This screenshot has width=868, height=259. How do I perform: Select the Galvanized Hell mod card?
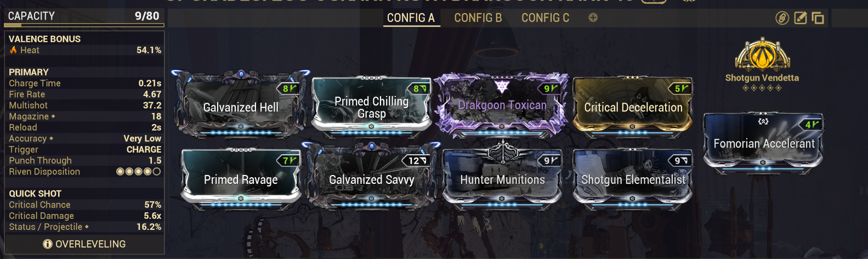coord(241,104)
